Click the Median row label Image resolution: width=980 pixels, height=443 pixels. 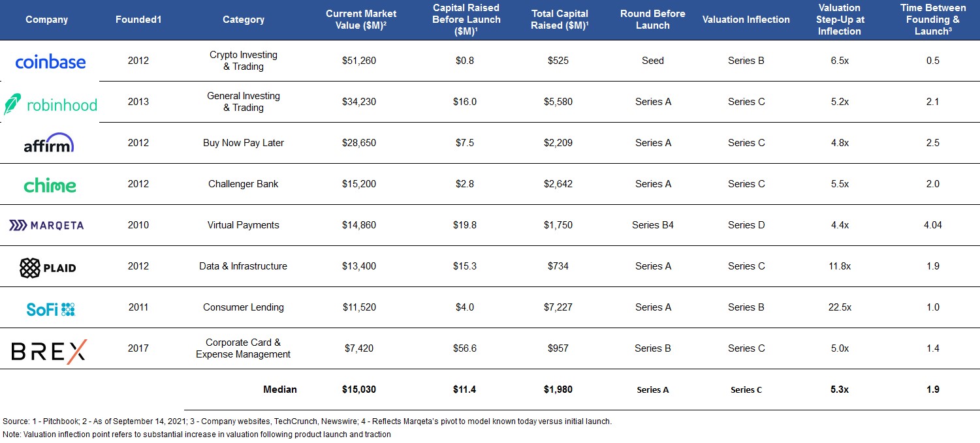(x=280, y=390)
